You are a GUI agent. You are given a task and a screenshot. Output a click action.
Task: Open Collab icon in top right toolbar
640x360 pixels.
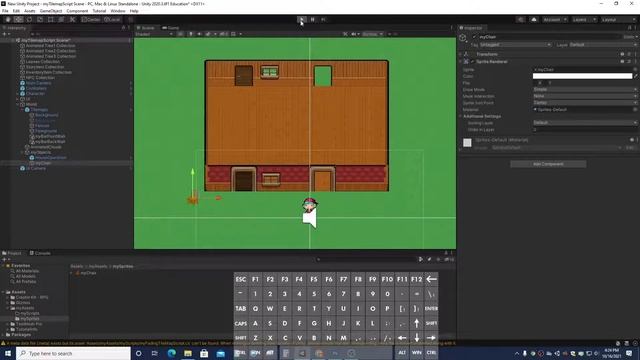pyautogui.click(x=520, y=20)
